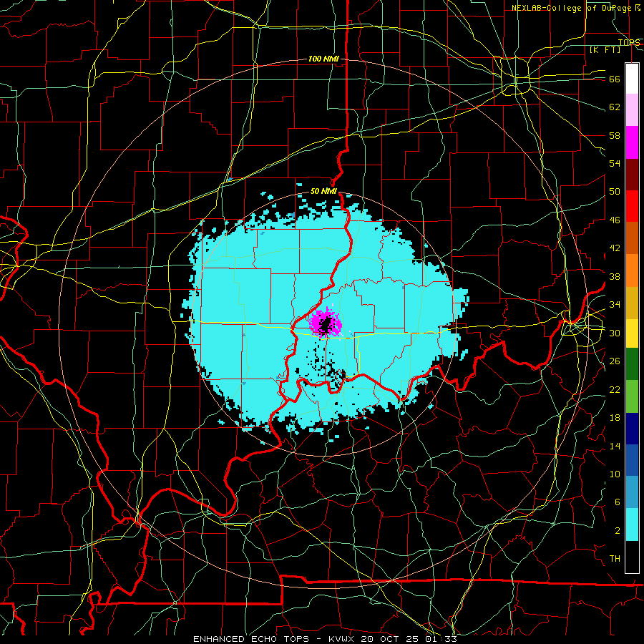Image resolution: width=644 pixels, height=644 pixels.
Task: Click the "100 NMI" range ring label
Action: tap(323, 59)
